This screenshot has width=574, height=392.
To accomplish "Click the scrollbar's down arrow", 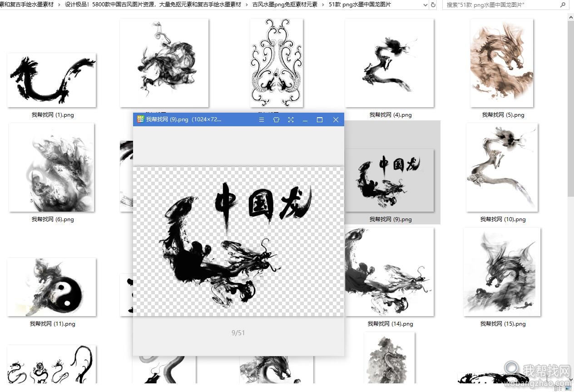I will (x=571, y=380).
